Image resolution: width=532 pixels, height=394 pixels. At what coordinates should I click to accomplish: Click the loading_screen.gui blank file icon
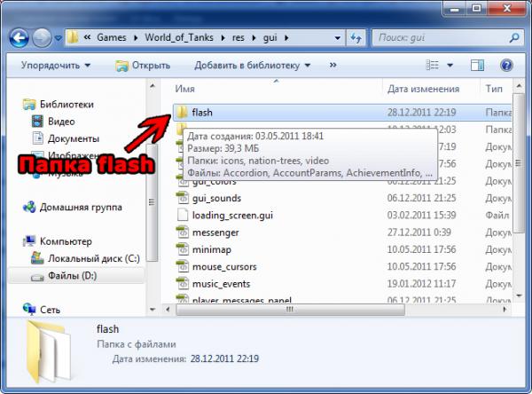183,215
